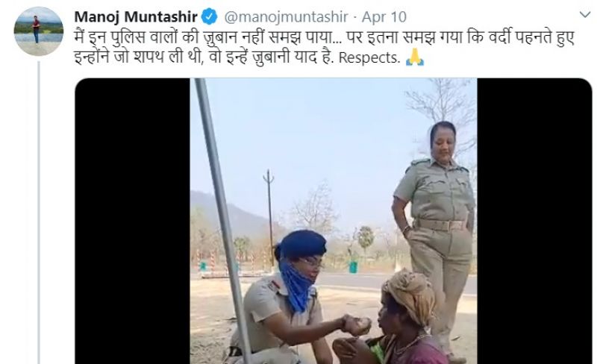Open the @manojmuntashir handle link
The height and width of the screenshot is (364, 597).
(x=286, y=17)
